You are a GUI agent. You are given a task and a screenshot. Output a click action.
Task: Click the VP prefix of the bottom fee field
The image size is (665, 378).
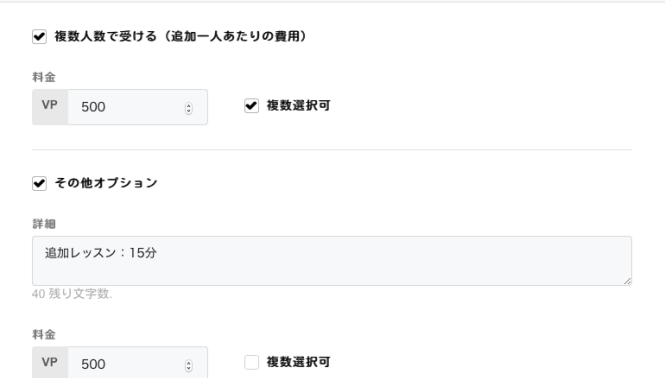point(50,363)
